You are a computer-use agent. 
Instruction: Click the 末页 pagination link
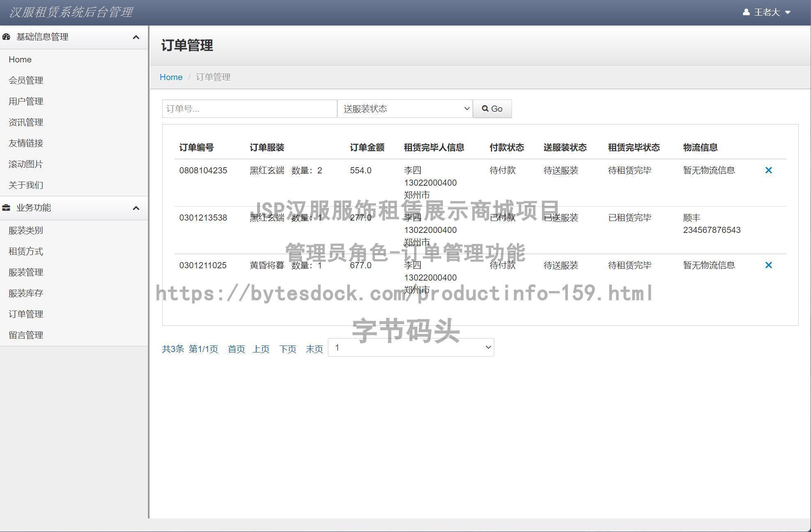(x=314, y=349)
